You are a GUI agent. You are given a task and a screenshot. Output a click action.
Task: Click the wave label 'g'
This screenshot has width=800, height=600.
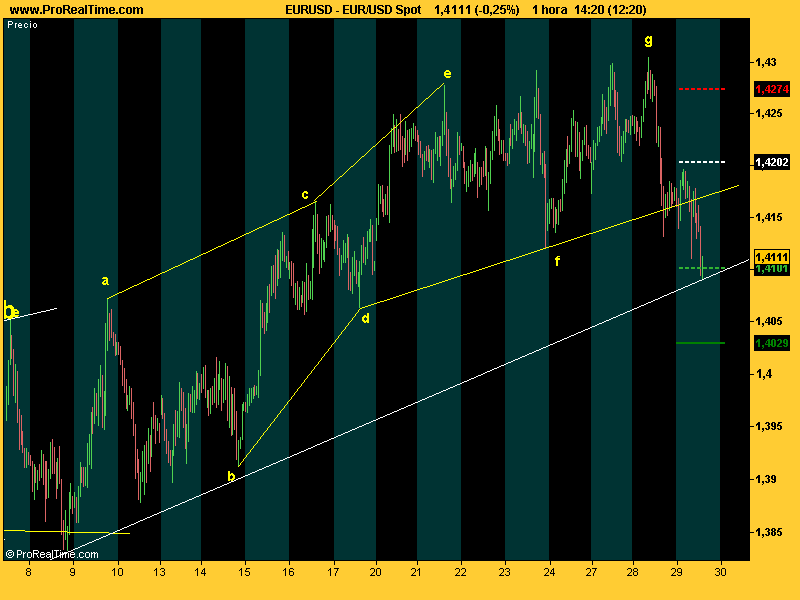click(648, 40)
